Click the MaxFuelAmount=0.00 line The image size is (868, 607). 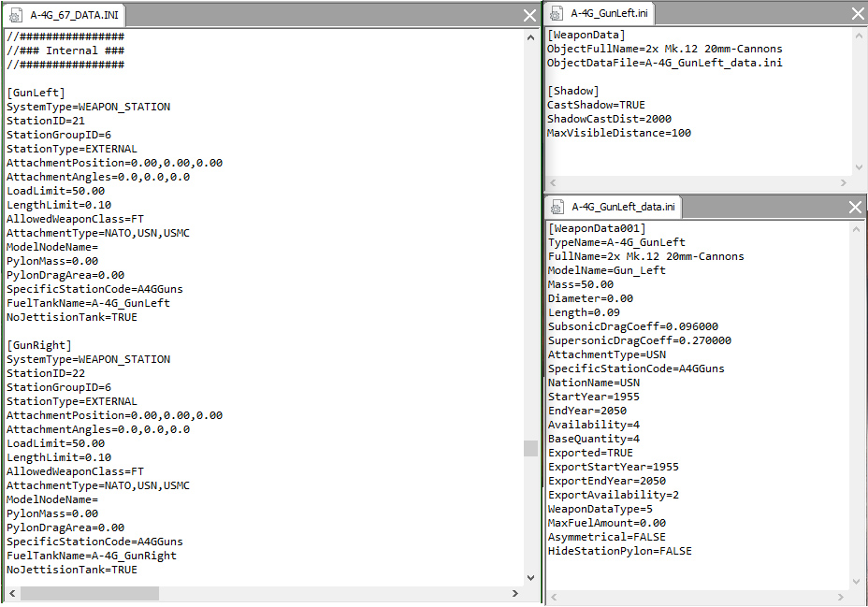[607, 523]
